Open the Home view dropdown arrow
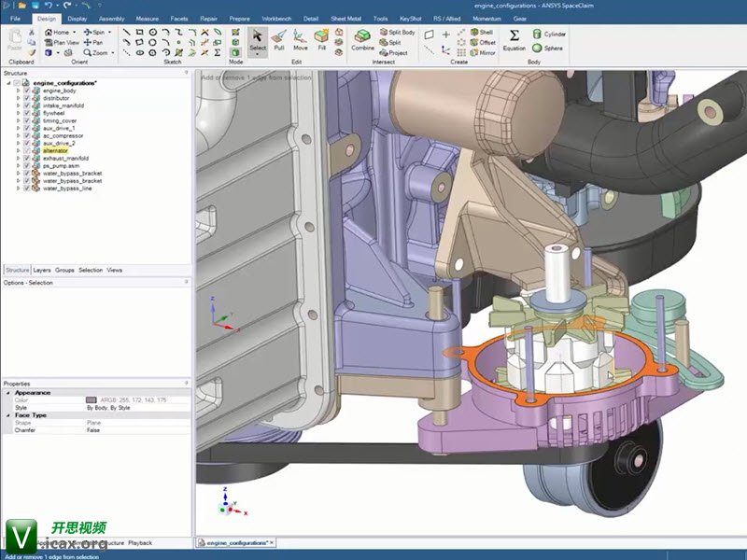747x560 pixels. click(74, 32)
